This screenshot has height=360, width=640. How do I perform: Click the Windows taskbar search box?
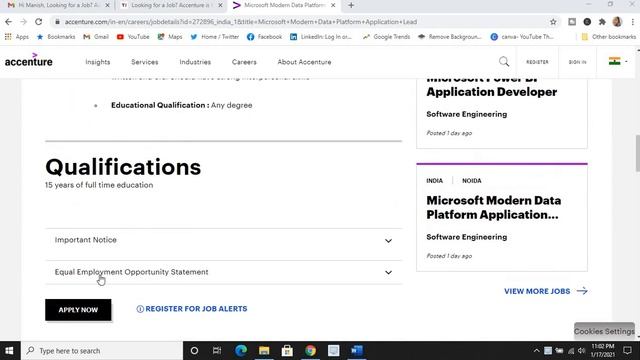102,351
